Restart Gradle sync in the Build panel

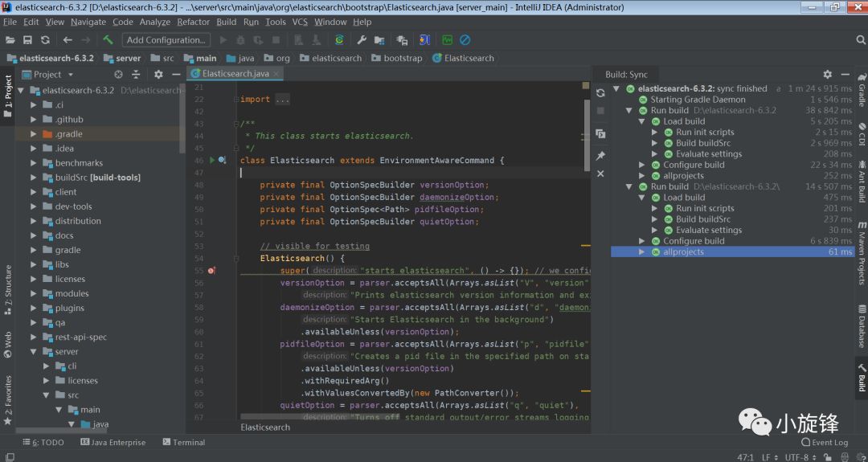[x=600, y=92]
